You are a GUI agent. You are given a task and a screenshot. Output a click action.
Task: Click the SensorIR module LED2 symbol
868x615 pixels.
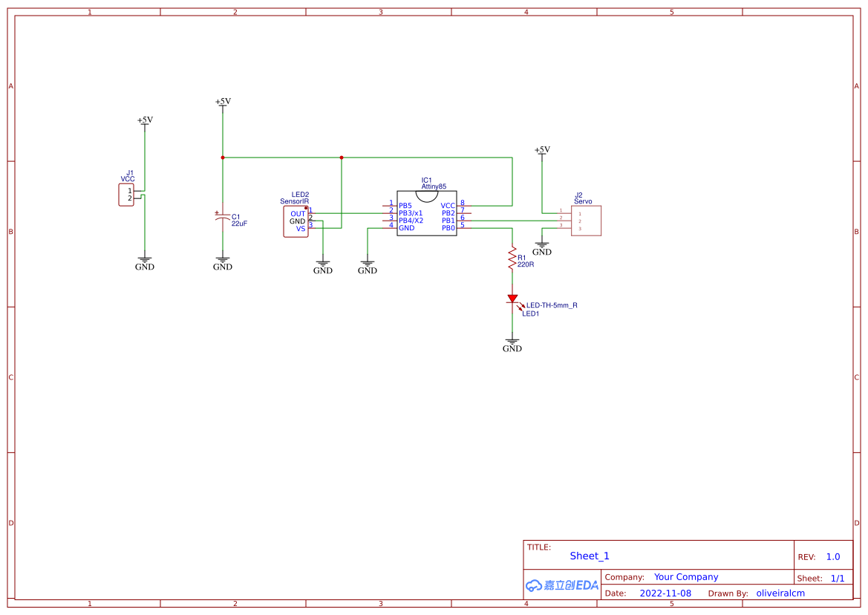coord(296,219)
